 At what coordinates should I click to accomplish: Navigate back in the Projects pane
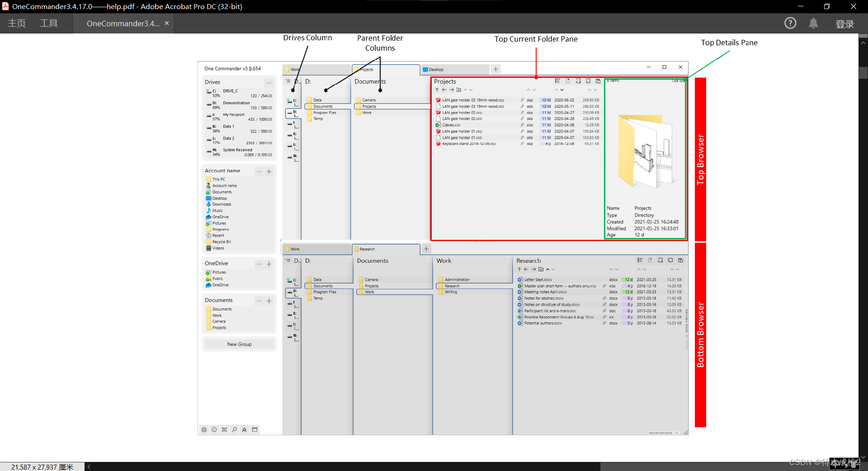point(444,90)
